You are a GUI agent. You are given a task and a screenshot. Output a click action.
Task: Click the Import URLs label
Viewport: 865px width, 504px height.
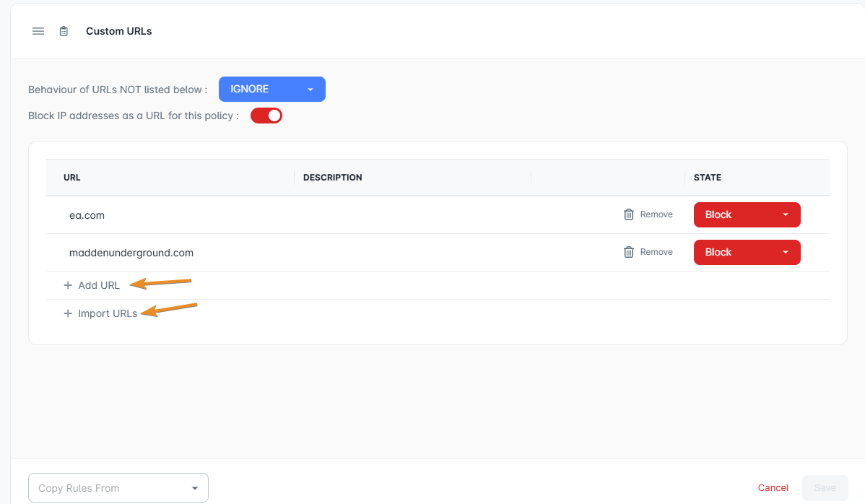[x=108, y=313]
